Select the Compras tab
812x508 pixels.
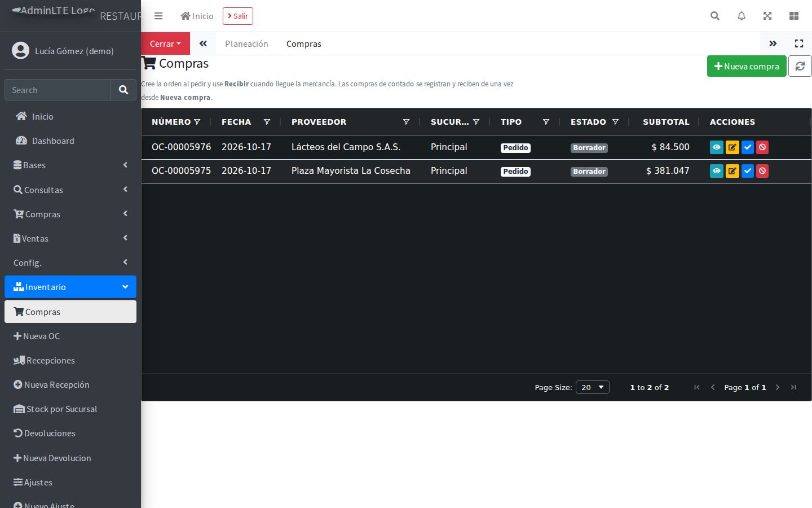tap(303, 43)
